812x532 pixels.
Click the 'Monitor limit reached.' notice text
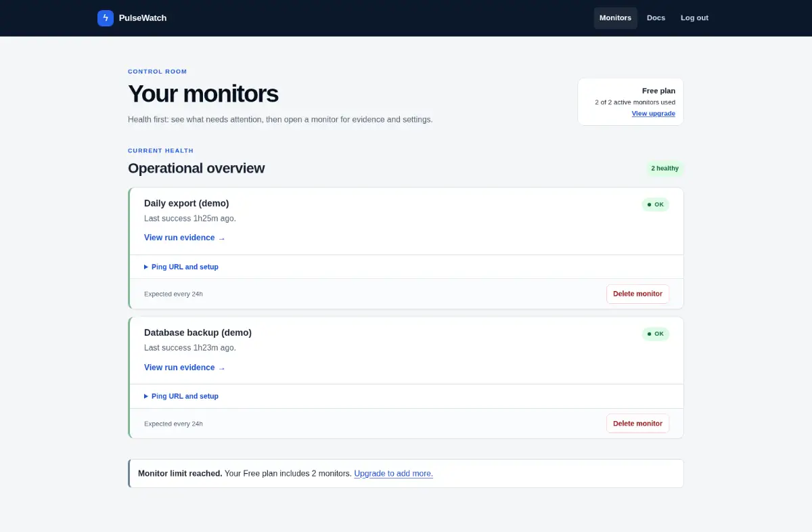180,474
